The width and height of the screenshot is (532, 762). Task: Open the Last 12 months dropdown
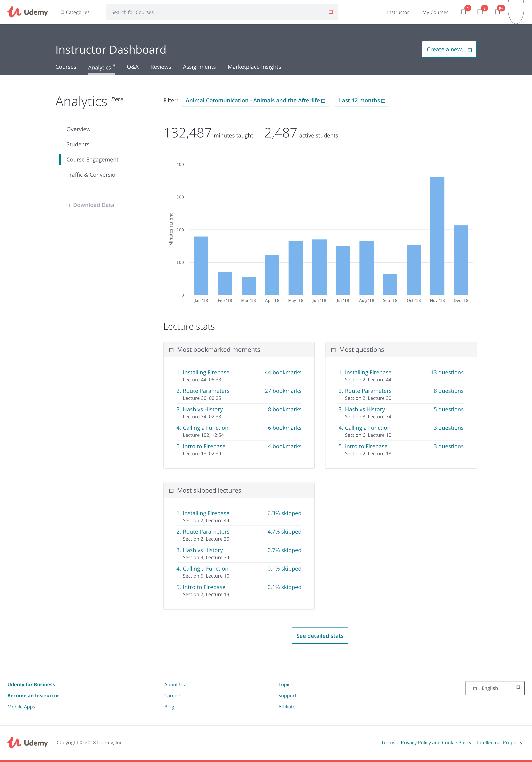[x=362, y=100]
